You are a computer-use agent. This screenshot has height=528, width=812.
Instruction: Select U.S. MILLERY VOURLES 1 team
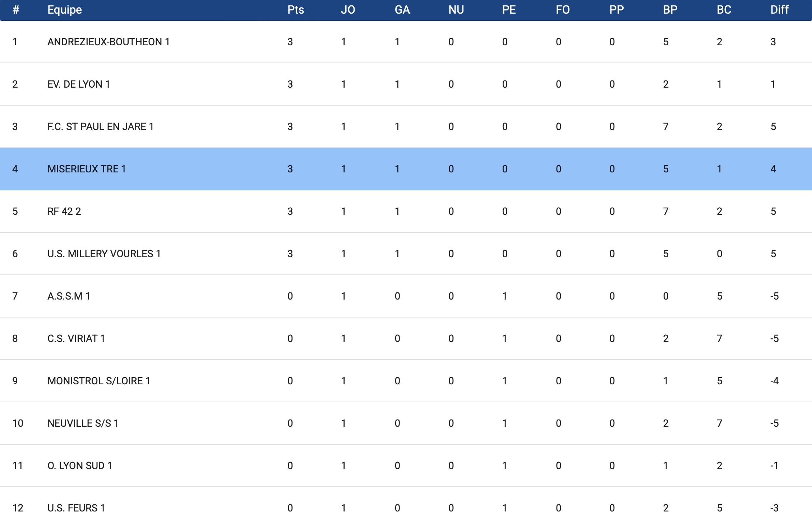[x=104, y=254]
